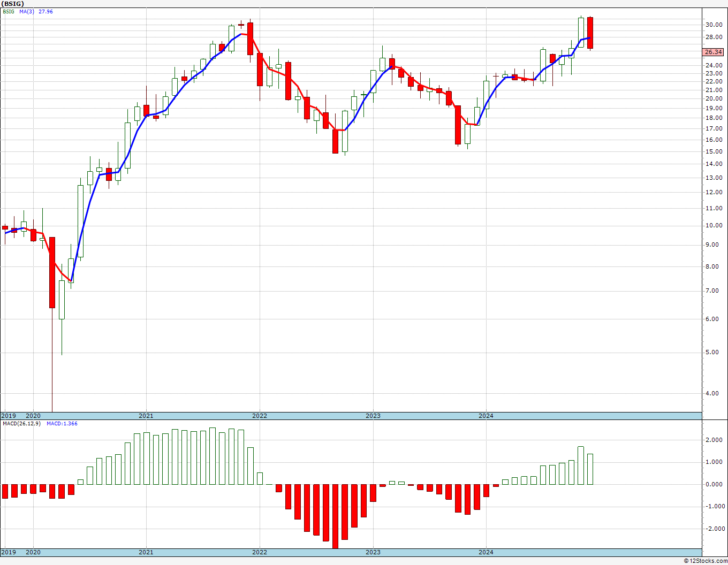728x565 pixels.
Task: Click the 10.00 price axis label
Action: (x=713, y=225)
